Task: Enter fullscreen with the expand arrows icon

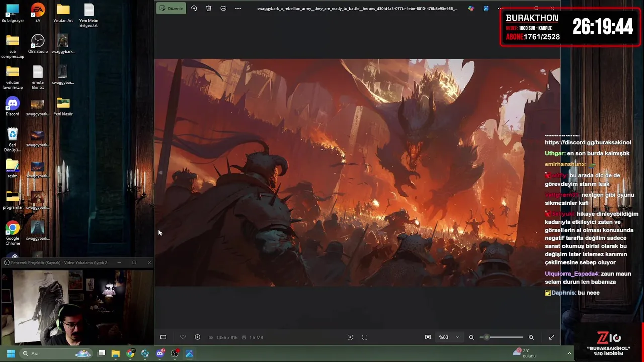Action: coord(551,337)
